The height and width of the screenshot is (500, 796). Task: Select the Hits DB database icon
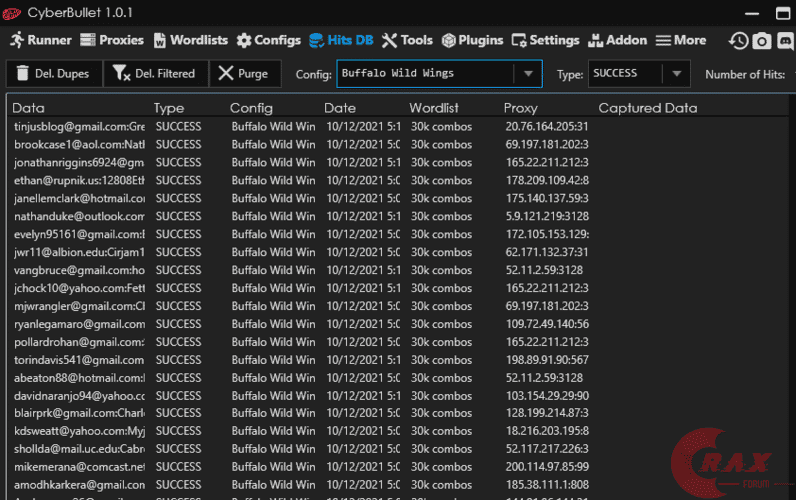[317, 41]
